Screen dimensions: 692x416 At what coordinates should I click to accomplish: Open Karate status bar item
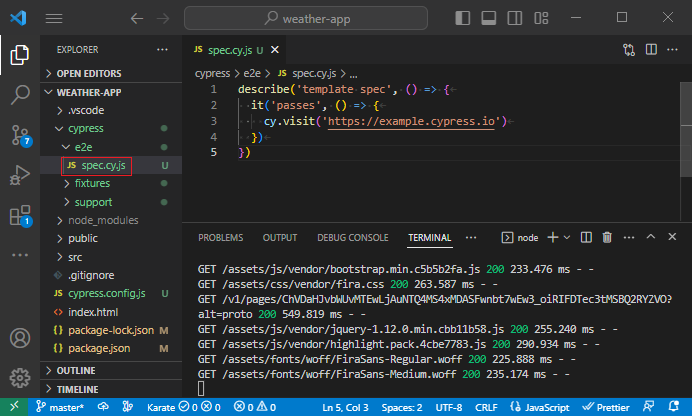coord(184,407)
